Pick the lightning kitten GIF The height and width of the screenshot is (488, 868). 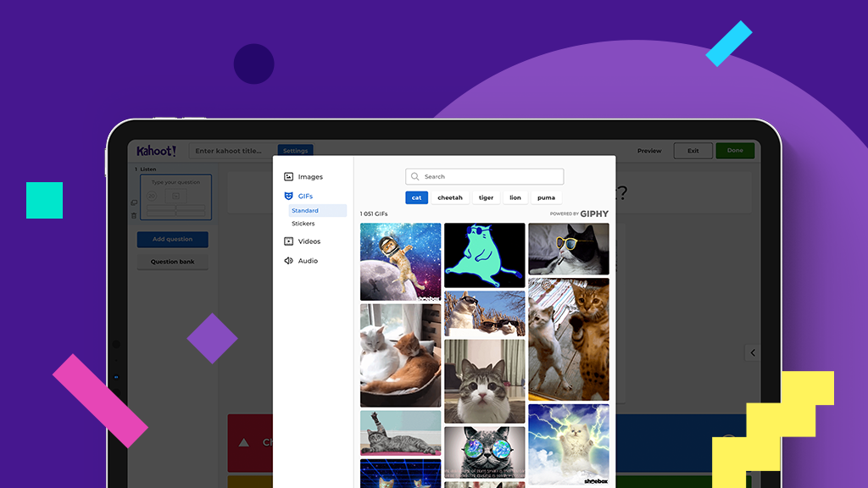pyautogui.click(x=569, y=444)
